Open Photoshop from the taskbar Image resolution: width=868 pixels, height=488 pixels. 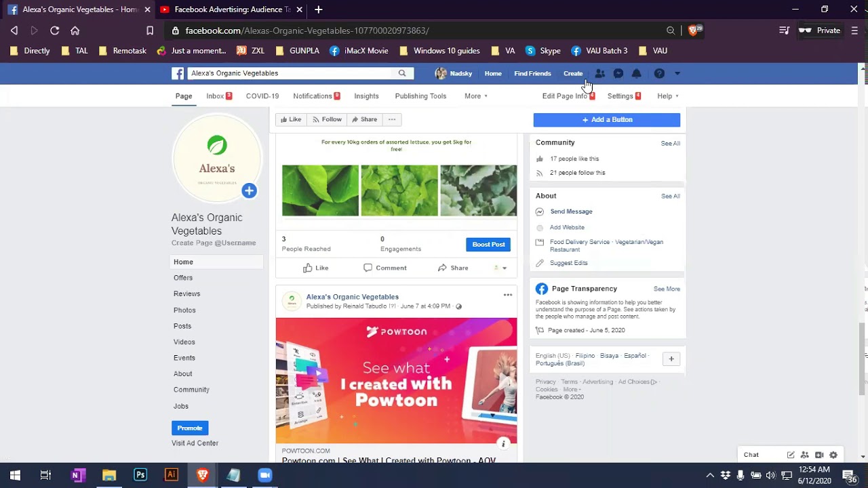coord(140,475)
